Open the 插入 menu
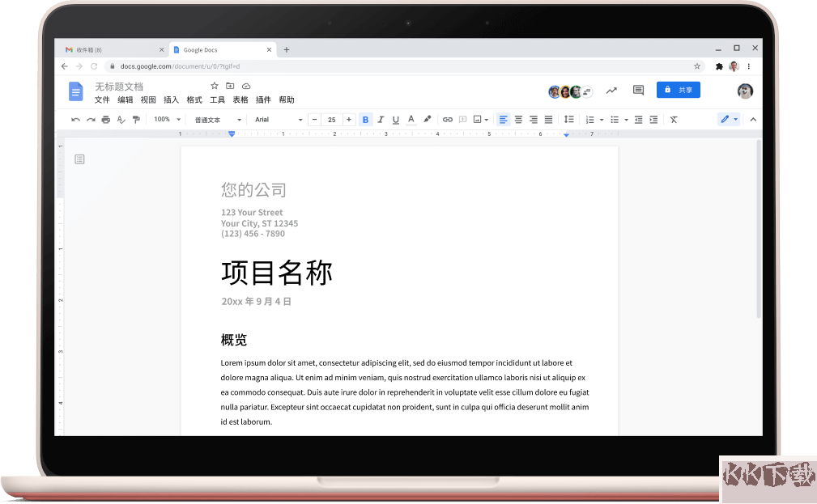Image resolution: width=817 pixels, height=504 pixels. tap(171, 100)
